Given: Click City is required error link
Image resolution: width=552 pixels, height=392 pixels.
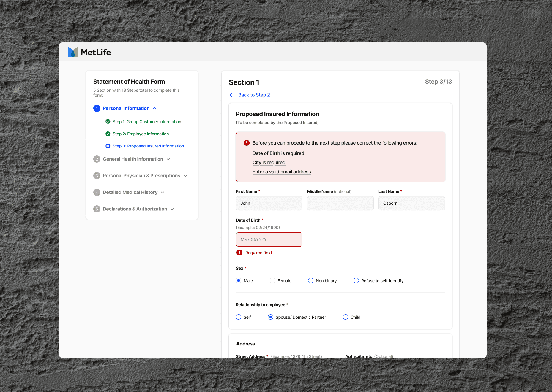Looking at the screenshot, I should (269, 162).
